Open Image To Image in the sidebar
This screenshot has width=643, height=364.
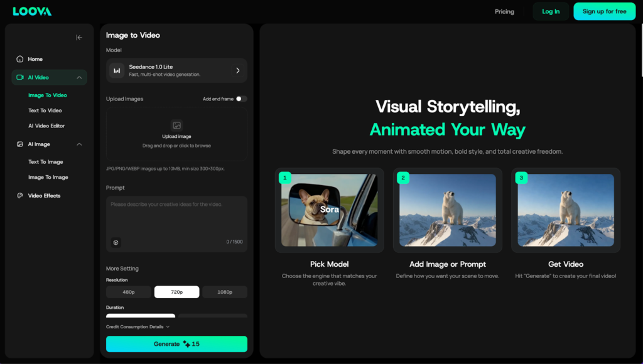coord(48,178)
